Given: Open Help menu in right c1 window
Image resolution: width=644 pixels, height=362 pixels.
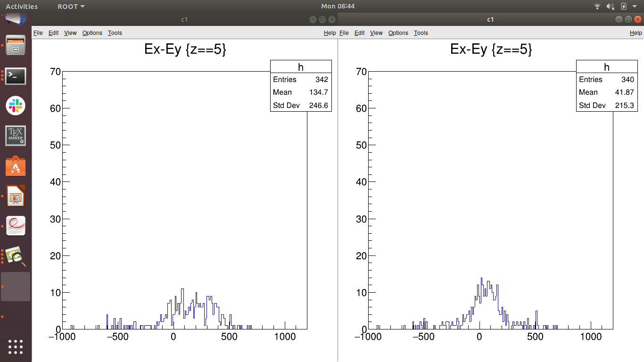Looking at the screenshot, I should (636, 33).
